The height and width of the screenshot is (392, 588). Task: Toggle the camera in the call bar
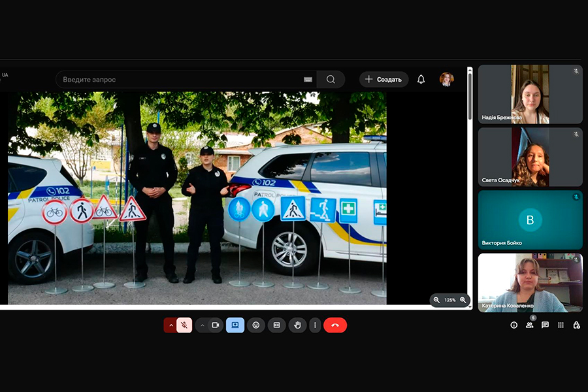coord(216,325)
